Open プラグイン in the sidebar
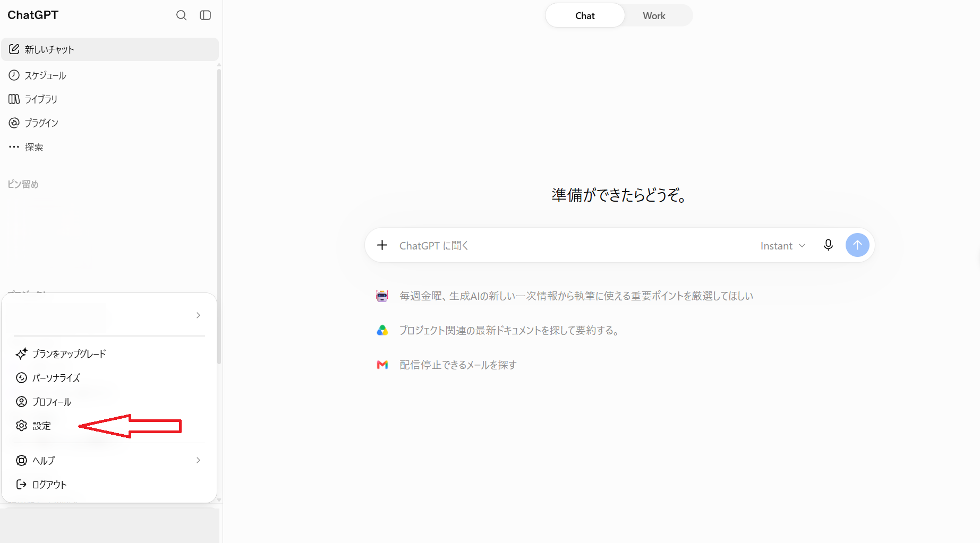Image resolution: width=980 pixels, height=543 pixels. pyautogui.click(x=110, y=123)
